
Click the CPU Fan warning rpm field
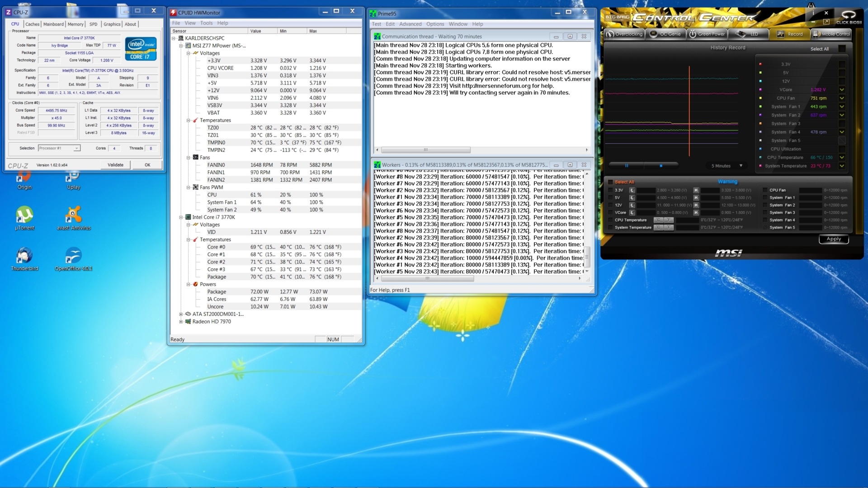click(810, 190)
